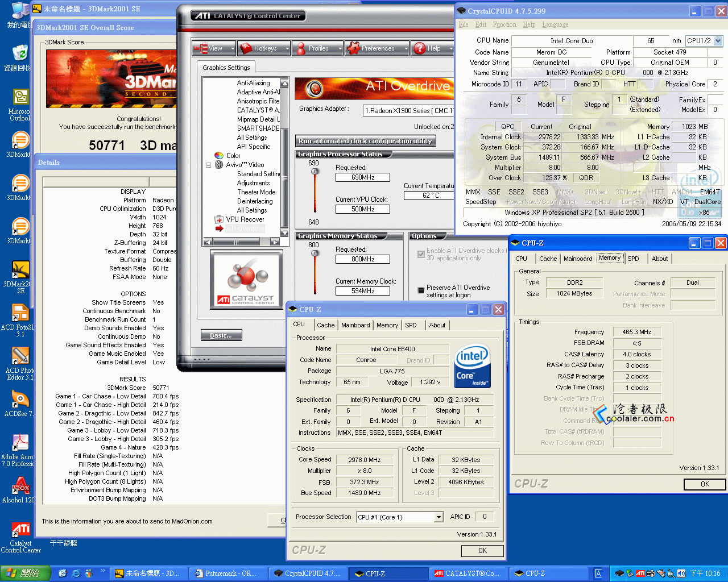Image resolution: width=728 pixels, height=582 pixels.
Task: Click the Color icon in Graphics Settings tree
Action: (x=219, y=155)
